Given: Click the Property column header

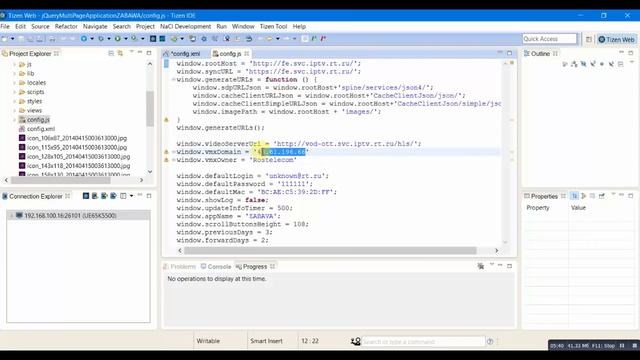Looking at the screenshot, I should [538, 208].
